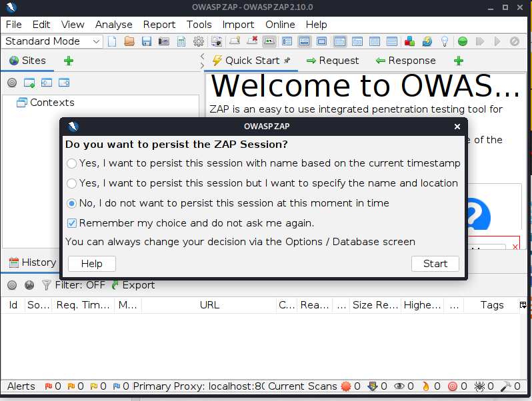
Task: Sort History table by Tags column header
Action: 491,304
